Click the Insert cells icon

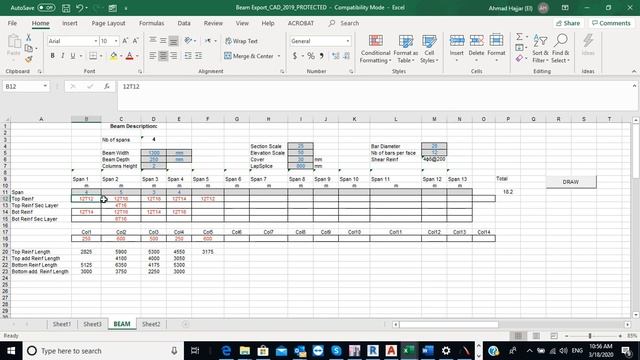coord(457,40)
